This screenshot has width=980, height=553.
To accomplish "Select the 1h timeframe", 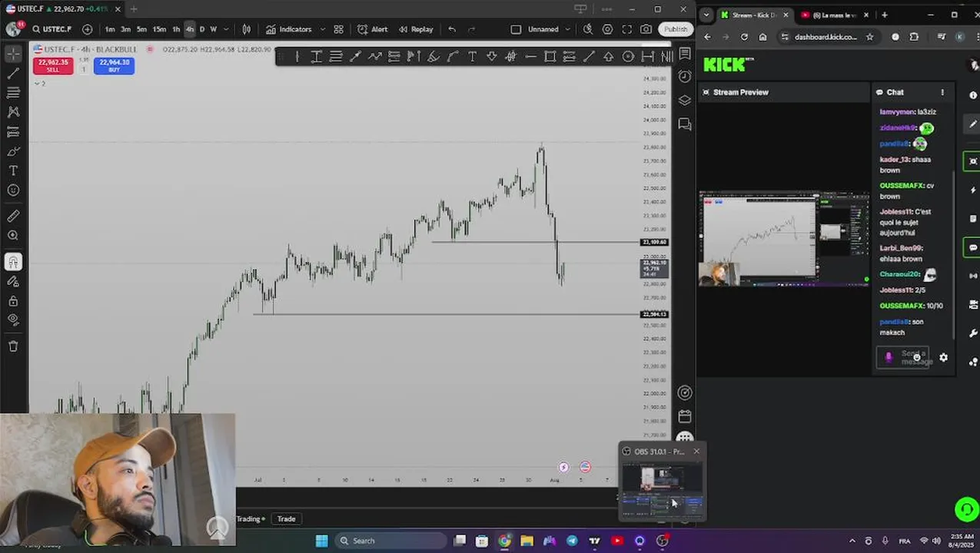I will pyautogui.click(x=176, y=29).
